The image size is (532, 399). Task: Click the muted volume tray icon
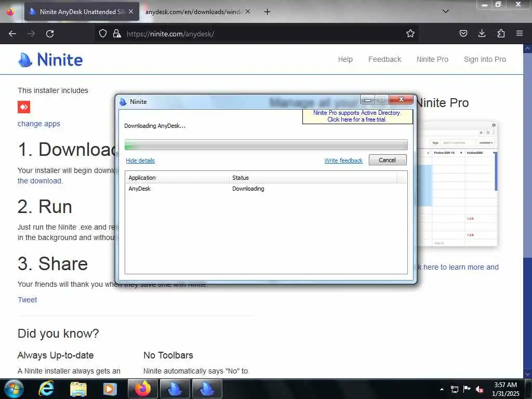[480, 389]
